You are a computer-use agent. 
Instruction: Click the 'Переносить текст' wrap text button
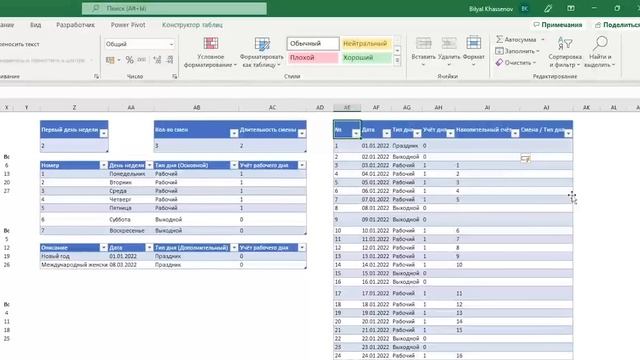20,44
